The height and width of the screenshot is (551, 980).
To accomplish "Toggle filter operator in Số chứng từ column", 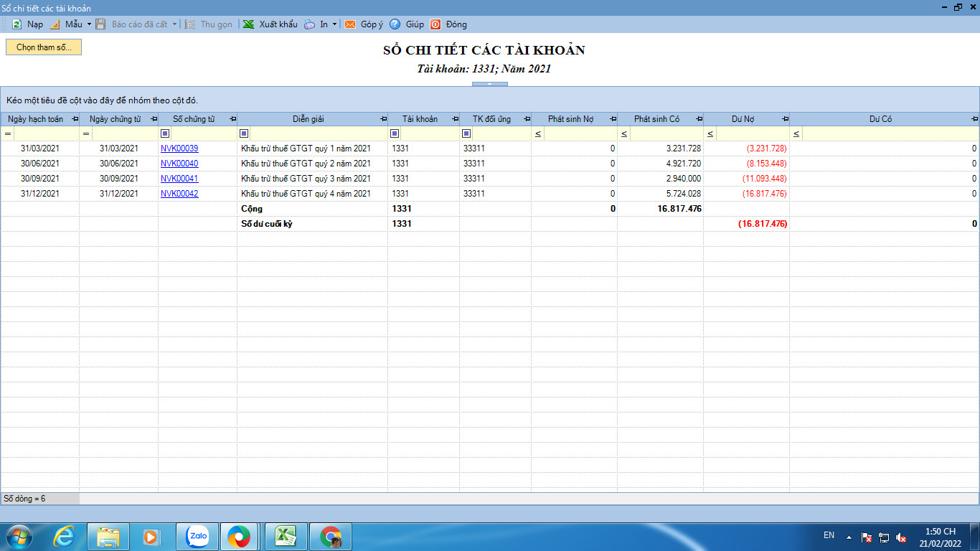I will (165, 133).
